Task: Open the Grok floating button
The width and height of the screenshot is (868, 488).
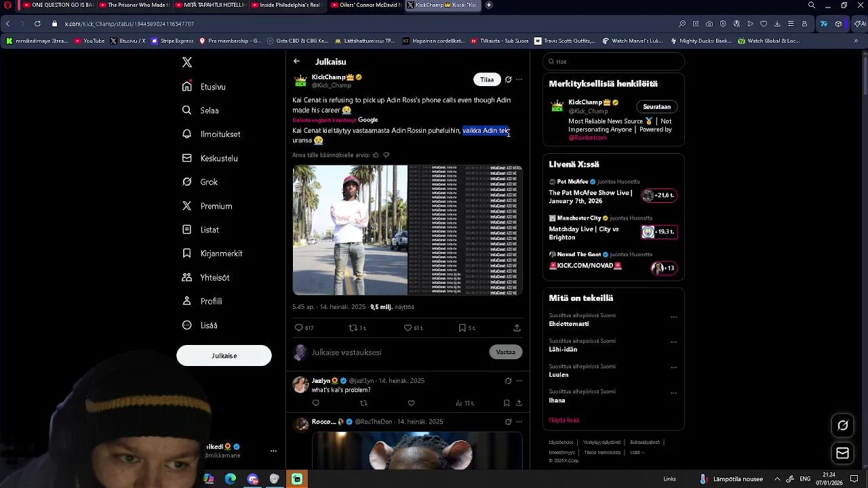Action: coord(843,426)
